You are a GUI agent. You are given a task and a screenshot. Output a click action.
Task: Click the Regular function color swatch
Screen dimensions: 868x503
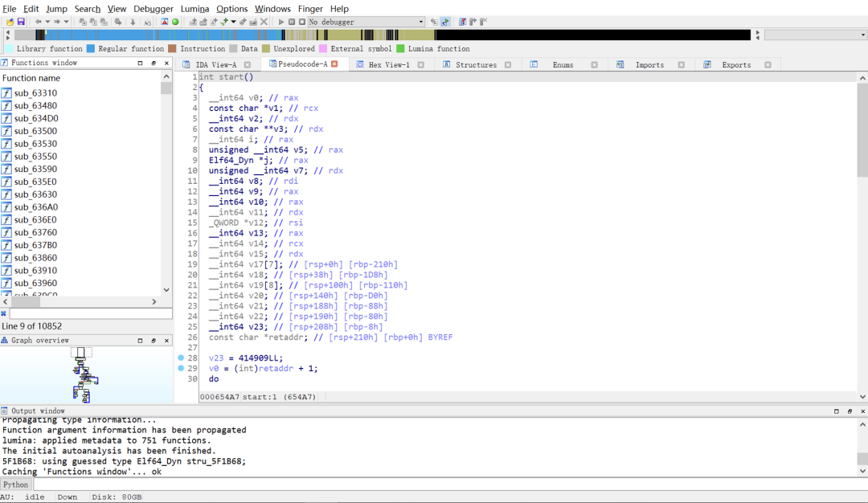click(91, 49)
